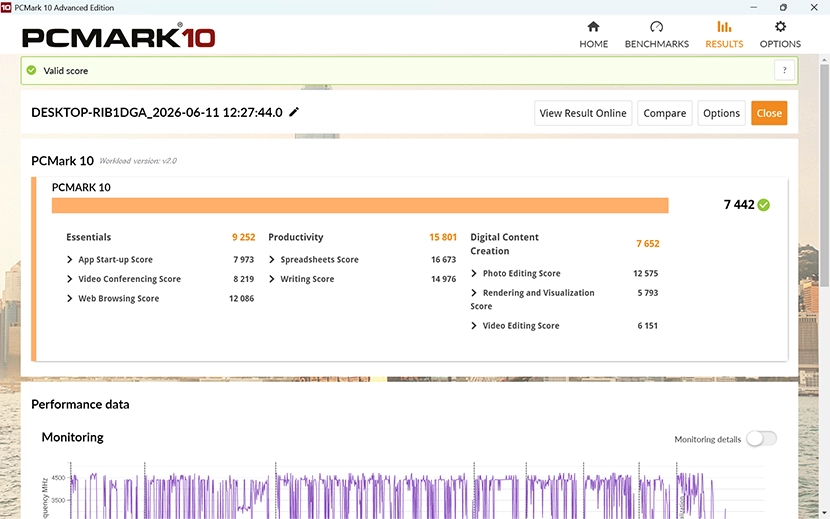The image size is (830, 519).
Task: Click the Performance data heading
Action: 80,405
